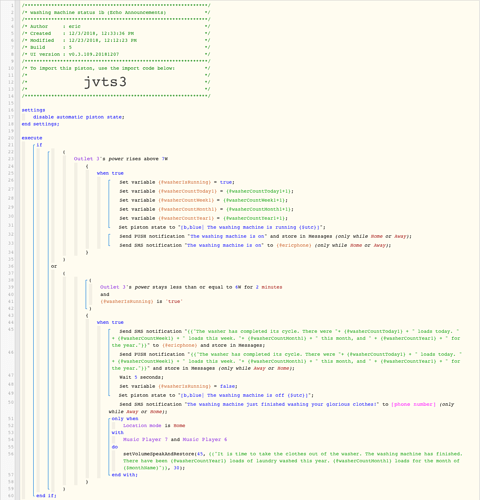482x500 pixels.
Task: Click the 'and' operator on line 40
Action: tap(105, 294)
